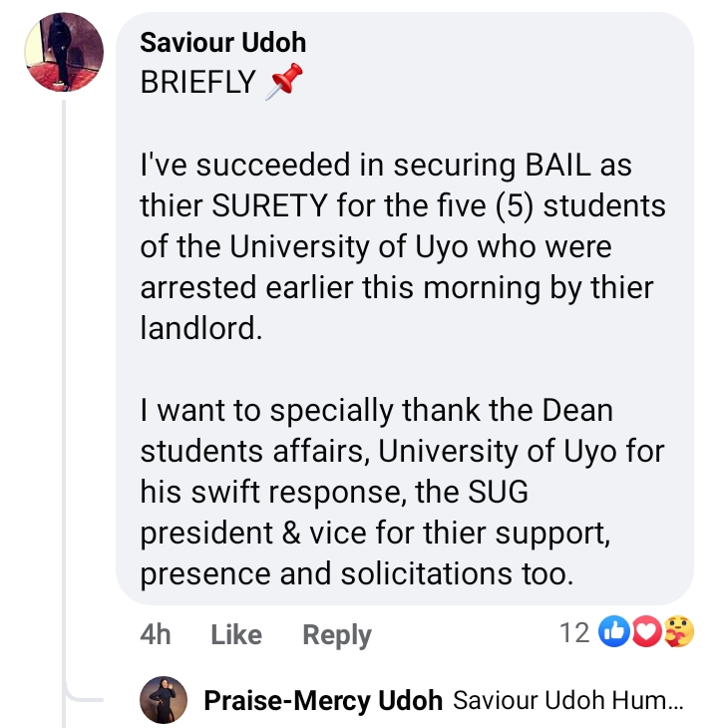Image resolution: width=718 pixels, height=728 pixels.
Task: Click the care hug reaction icon
Action: point(679,632)
